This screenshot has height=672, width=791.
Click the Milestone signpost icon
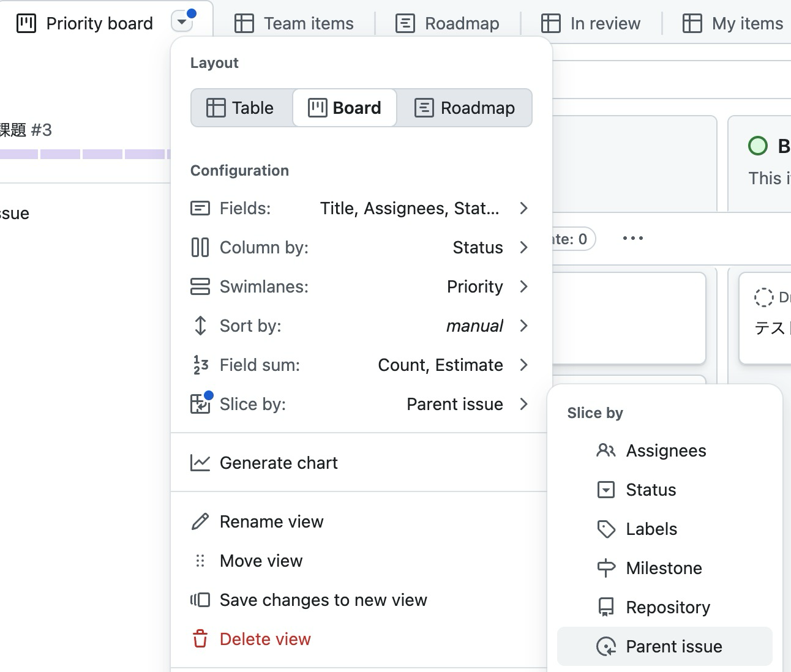[x=606, y=568]
